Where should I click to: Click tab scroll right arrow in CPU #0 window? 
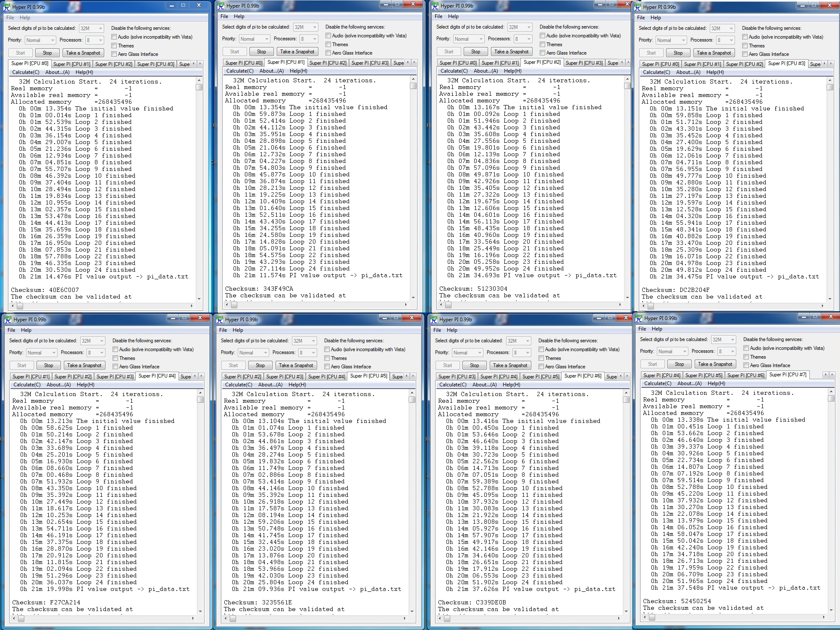click(200, 64)
